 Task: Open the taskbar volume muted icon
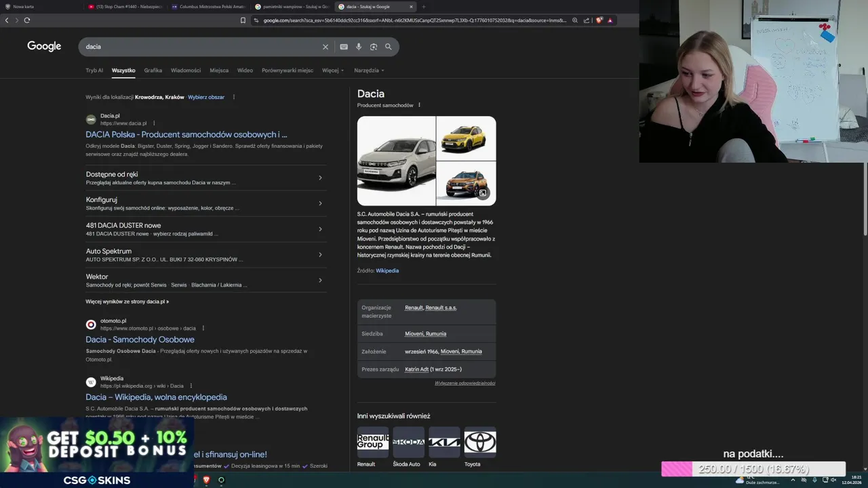[834, 480]
